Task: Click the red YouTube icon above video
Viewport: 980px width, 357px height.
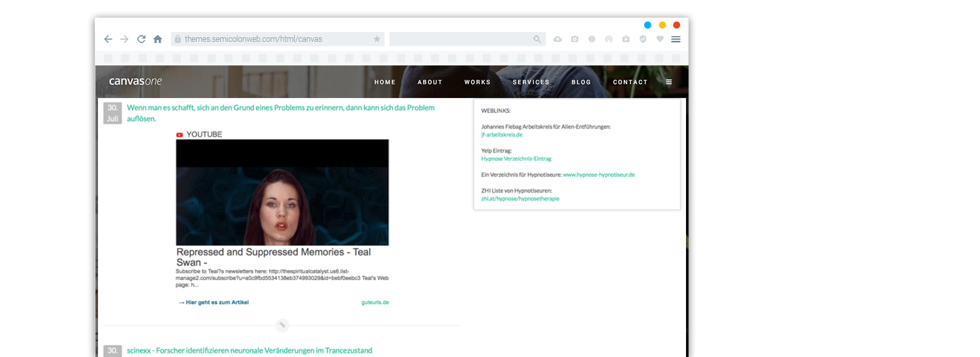Action: 179,135
